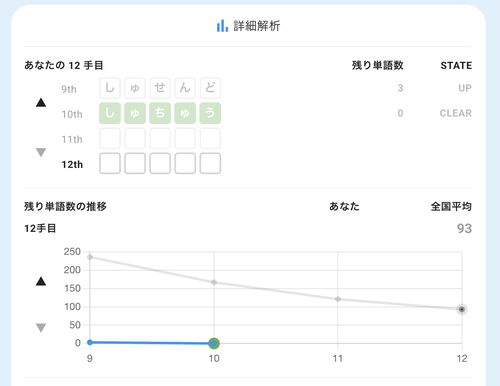Select the bold 12th guess row label
The height and width of the screenshot is (386, 500).
coord(72,164)
